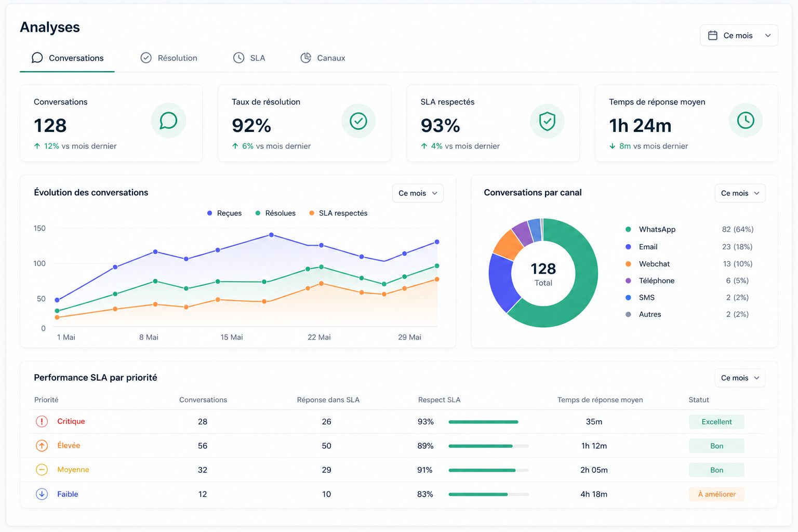Open Ce mois dropdown in Évolution des conversations
The height and width of the screenshot is (532, 798).
coord(418,193)
